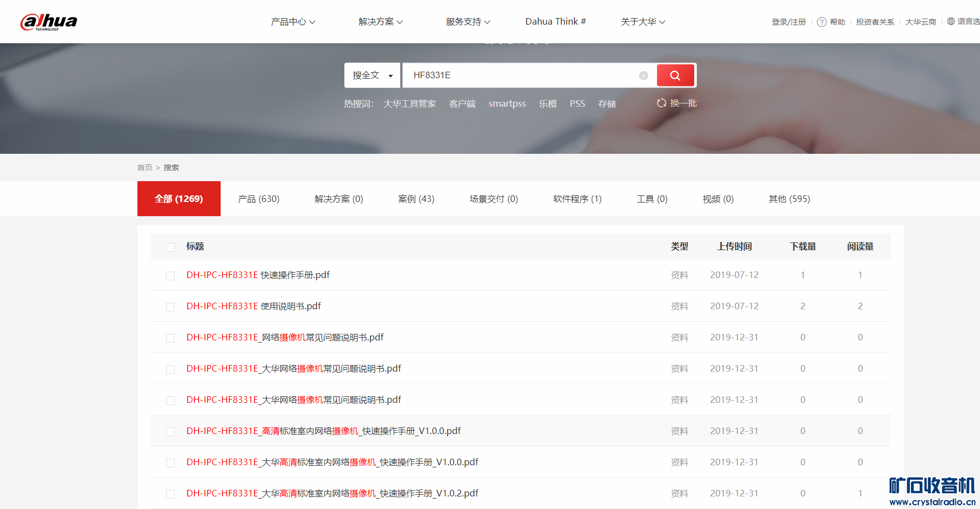Viewport: 980px width, 509px height.
Task: Check the box for 快速操作手册_V1.0.2.pdf row
Action: click(170, 494)
